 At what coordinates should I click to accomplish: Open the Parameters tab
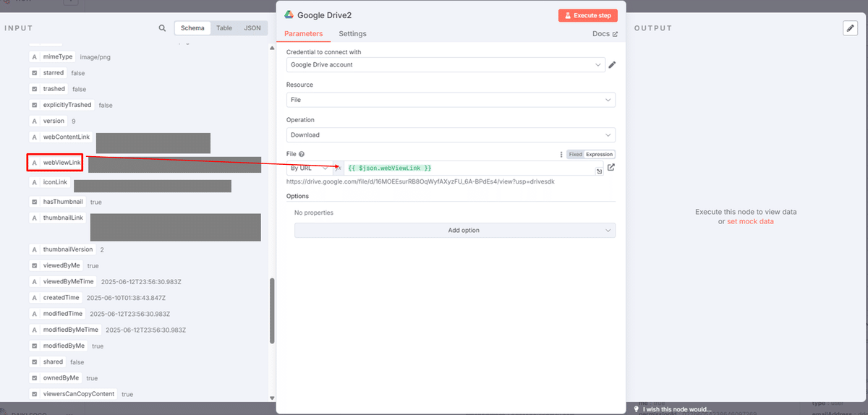pos(304,34)
